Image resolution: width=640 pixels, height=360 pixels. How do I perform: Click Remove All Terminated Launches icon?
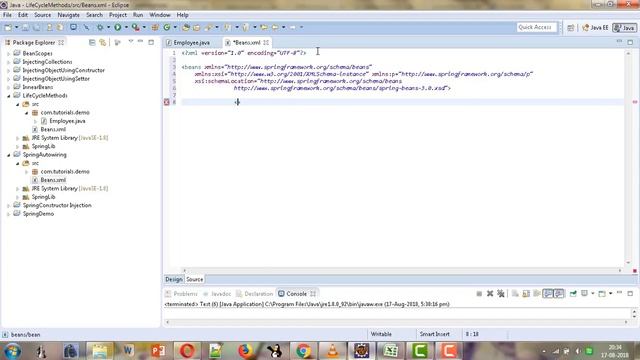pyautogui.click(x=501, y=293)
